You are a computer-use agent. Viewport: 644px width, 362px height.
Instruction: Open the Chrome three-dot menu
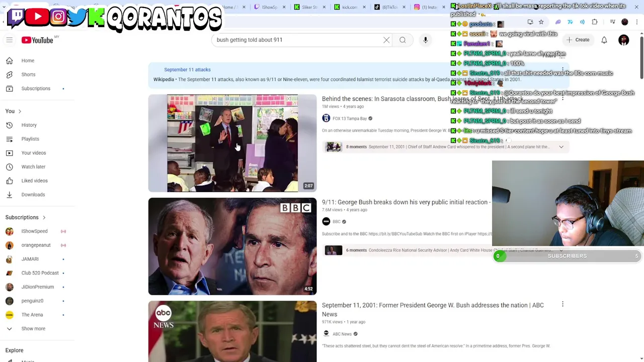[x=637, y=22]
